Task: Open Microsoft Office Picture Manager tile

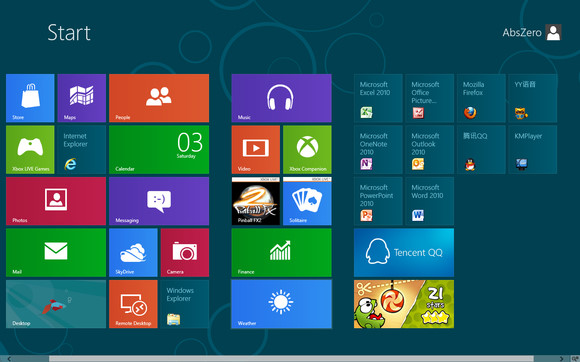Action: tap(429, 98)
